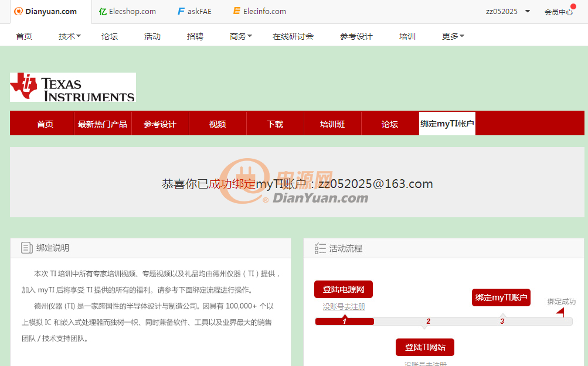The image size is (588, 366).
Task: Open 在线研讨会 in top navigation
Action: tap(293, 36)
